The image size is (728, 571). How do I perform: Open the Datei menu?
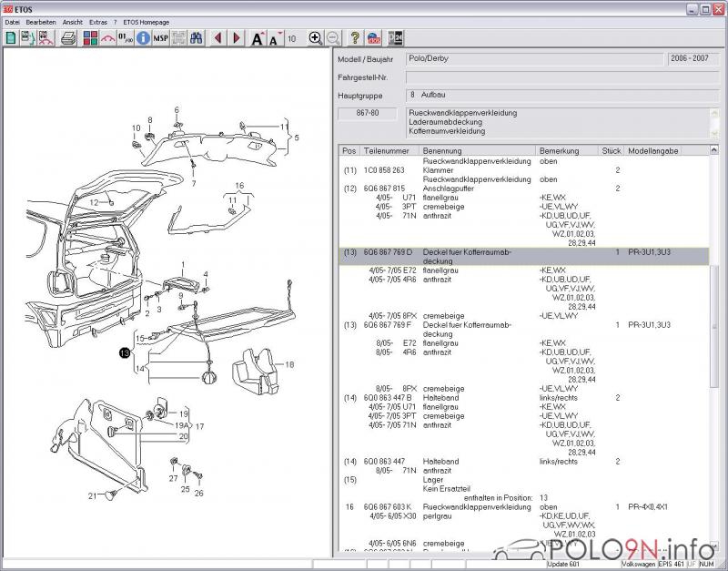[13, 22]
